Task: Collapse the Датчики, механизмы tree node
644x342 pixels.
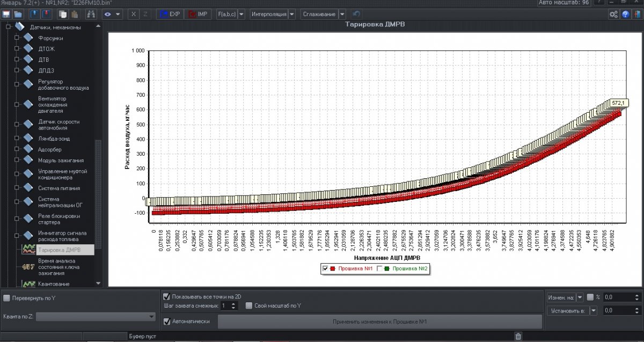Action: (8, 27)
